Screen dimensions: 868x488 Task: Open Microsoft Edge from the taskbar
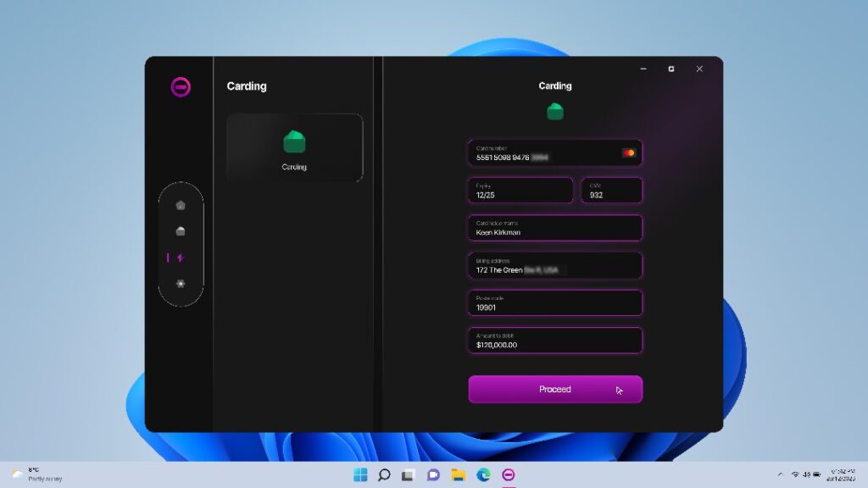coord(485,475)
